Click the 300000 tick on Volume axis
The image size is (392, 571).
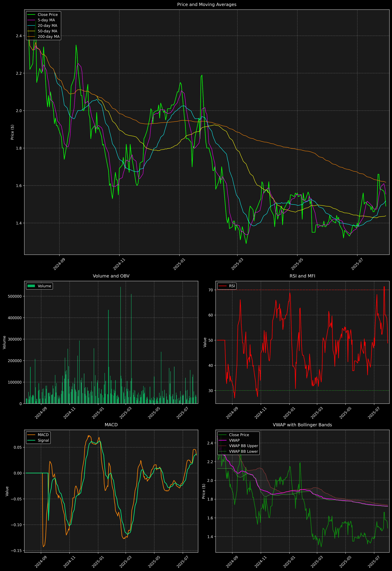[x=15, y=339]
